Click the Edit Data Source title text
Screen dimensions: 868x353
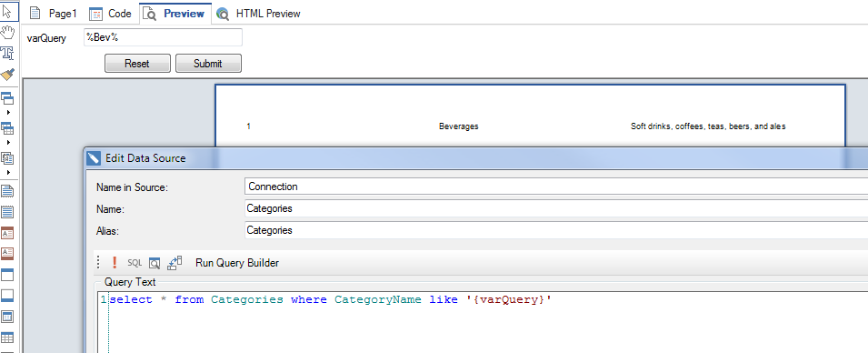click(x=145, y=158)
